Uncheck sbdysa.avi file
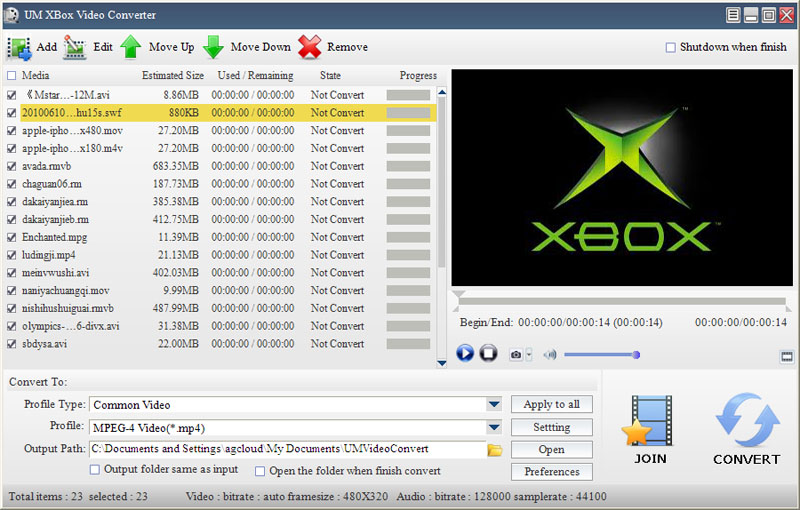 (x=11, y=344)
